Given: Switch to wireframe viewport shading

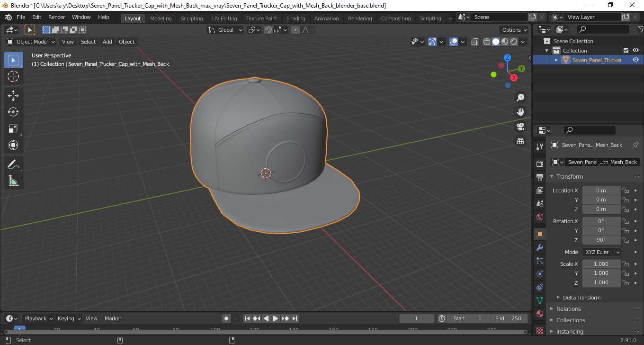Looking at the screenshot, I should point(487,42).
